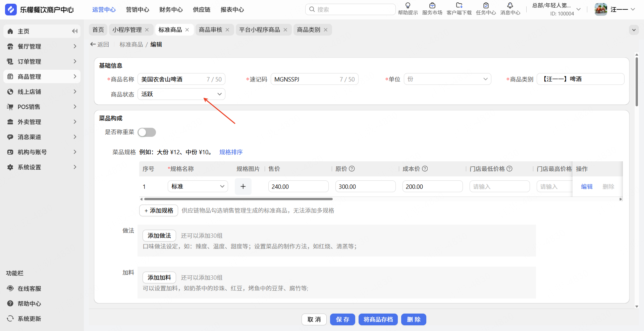The width and height of the screenshot is (644, 331).
Task: Click the info icon next to 原价
Action: (x=352, y=169)
